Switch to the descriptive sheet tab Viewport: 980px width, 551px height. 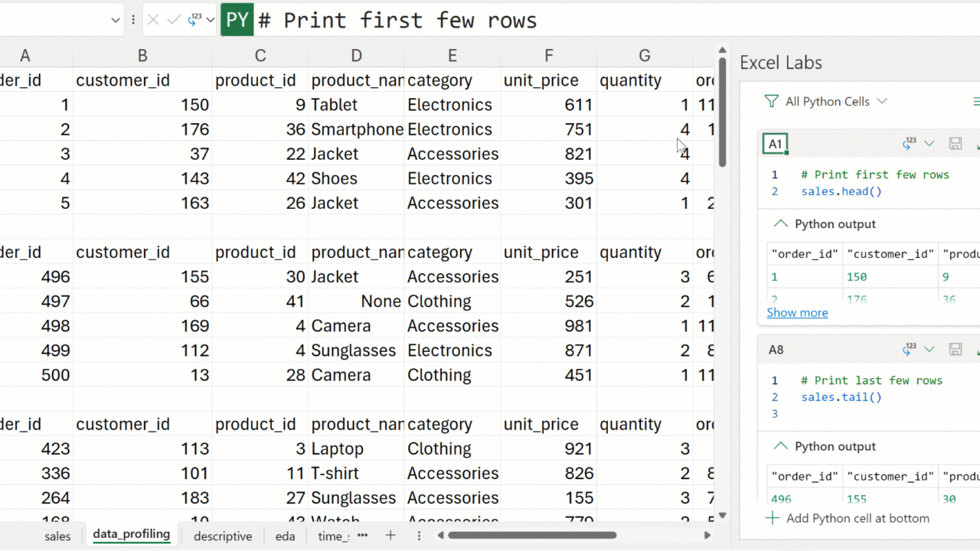pyautogui.click(x=223, y=536)
